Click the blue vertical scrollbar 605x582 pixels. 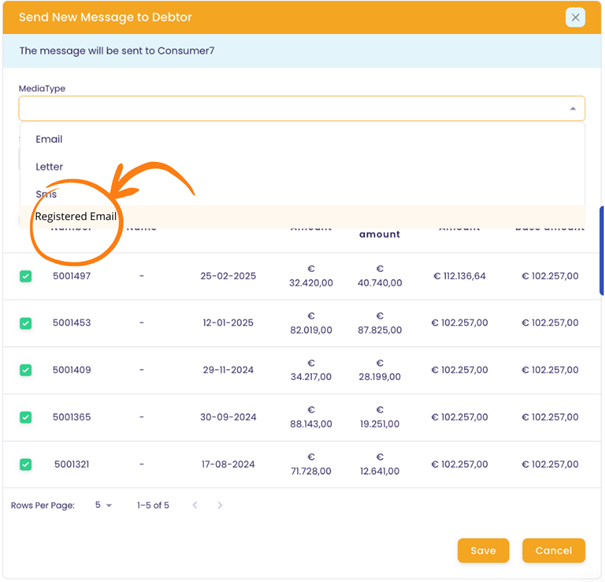pos(601,250)
